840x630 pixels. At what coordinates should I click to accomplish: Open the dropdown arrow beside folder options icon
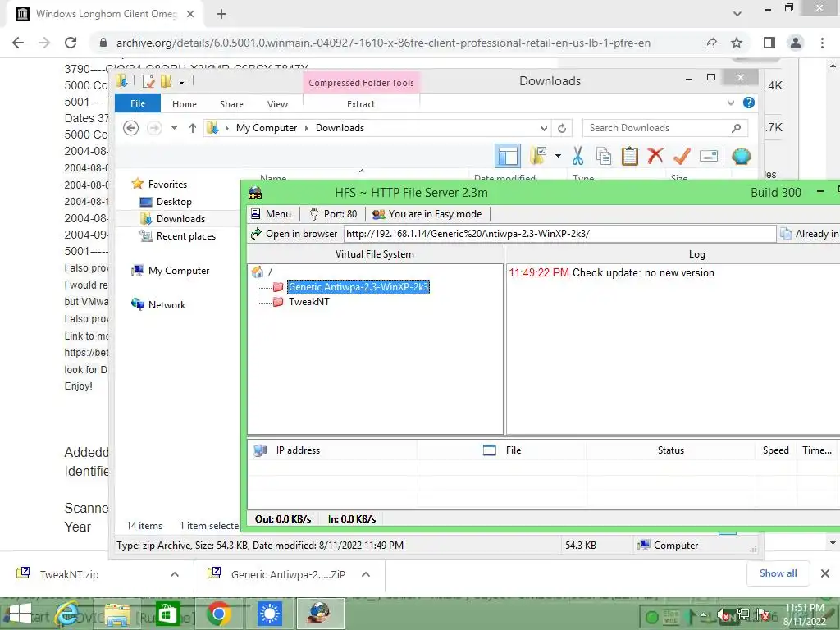558,156
